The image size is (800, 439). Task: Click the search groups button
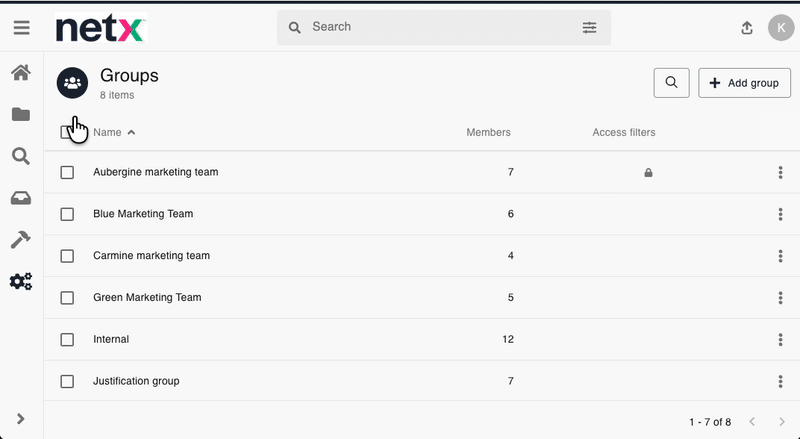tap(671, 83)
